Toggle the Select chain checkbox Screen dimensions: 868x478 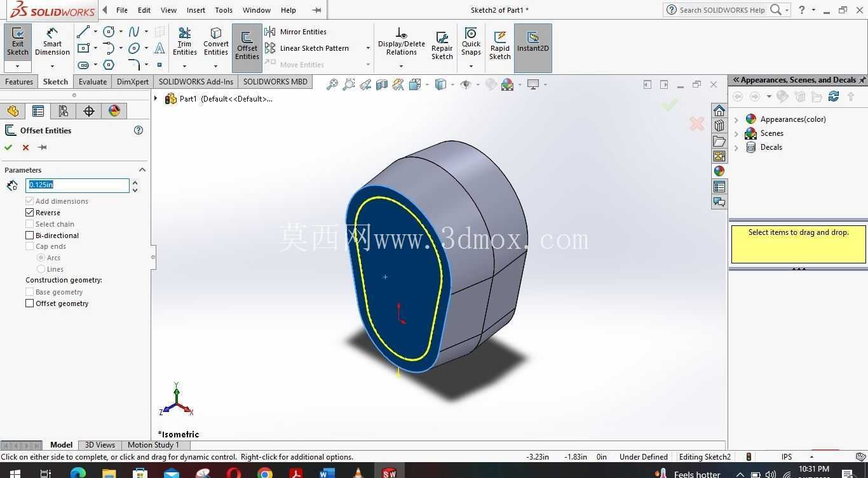29,224
